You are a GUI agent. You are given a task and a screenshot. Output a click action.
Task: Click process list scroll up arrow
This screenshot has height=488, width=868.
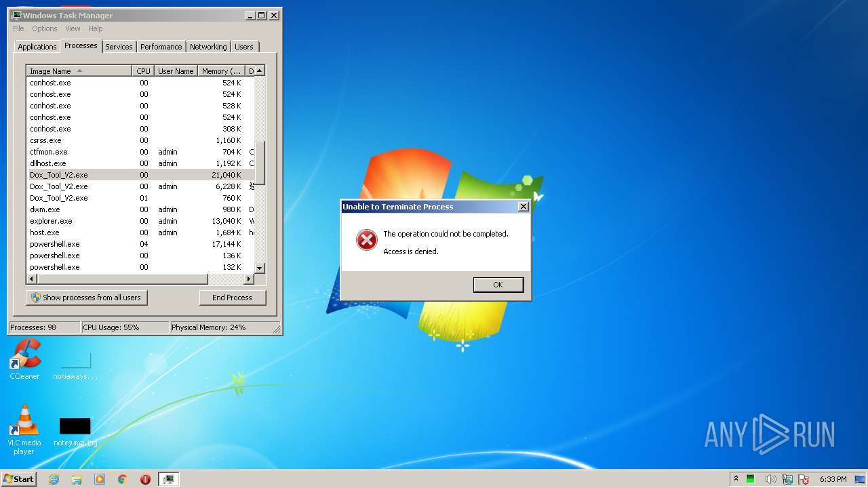click(x=260, y=71)
